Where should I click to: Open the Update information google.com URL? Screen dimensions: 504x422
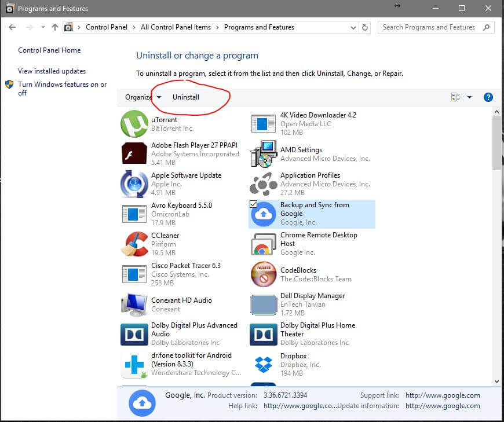click(443, 406)
